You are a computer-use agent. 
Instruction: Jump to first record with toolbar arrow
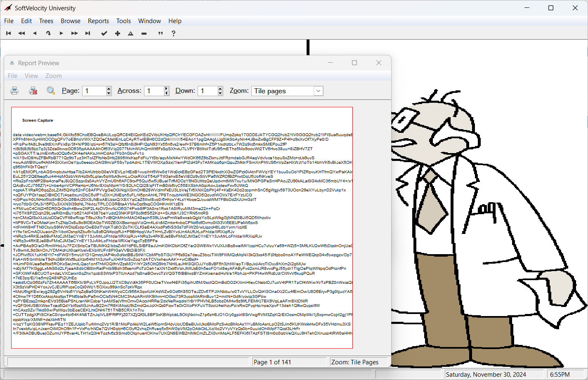pos(8,33)
